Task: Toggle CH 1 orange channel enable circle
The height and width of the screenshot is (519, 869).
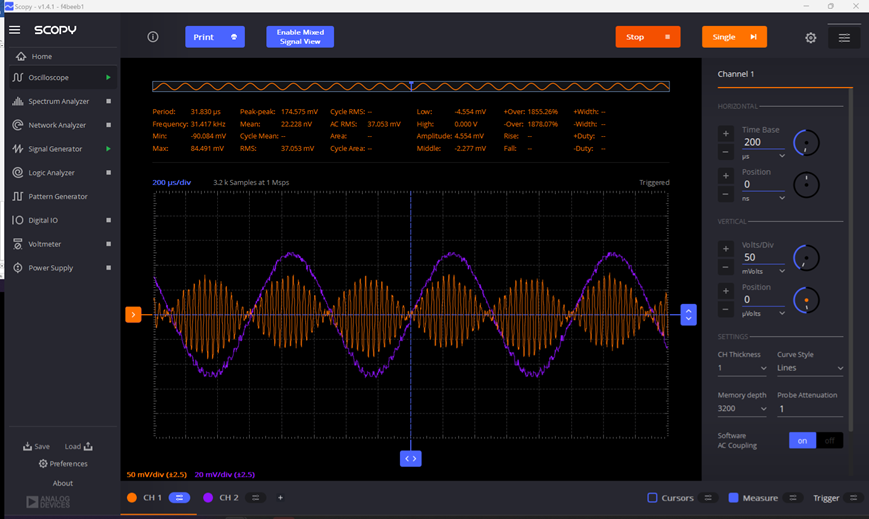Action: click(x=132, y=498)
